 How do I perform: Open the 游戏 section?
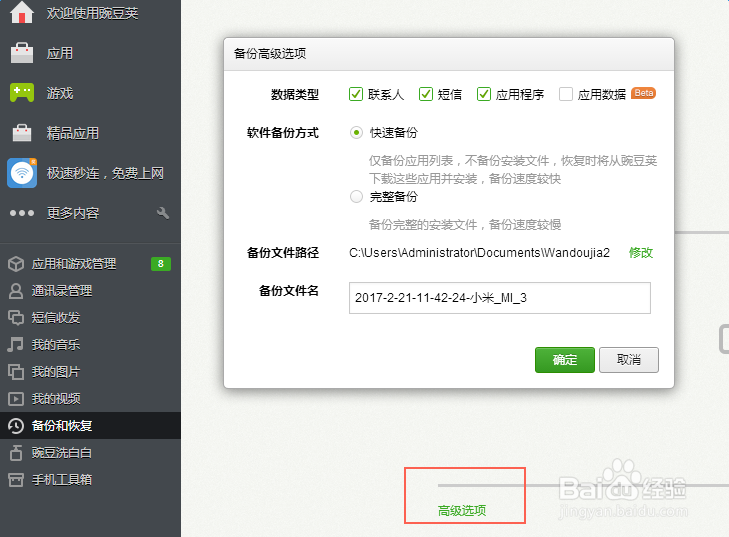tap(60, 93)
